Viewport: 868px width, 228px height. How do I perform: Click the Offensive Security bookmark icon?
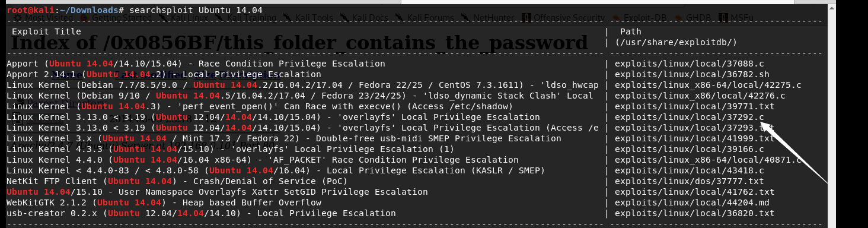coord(526,18)
